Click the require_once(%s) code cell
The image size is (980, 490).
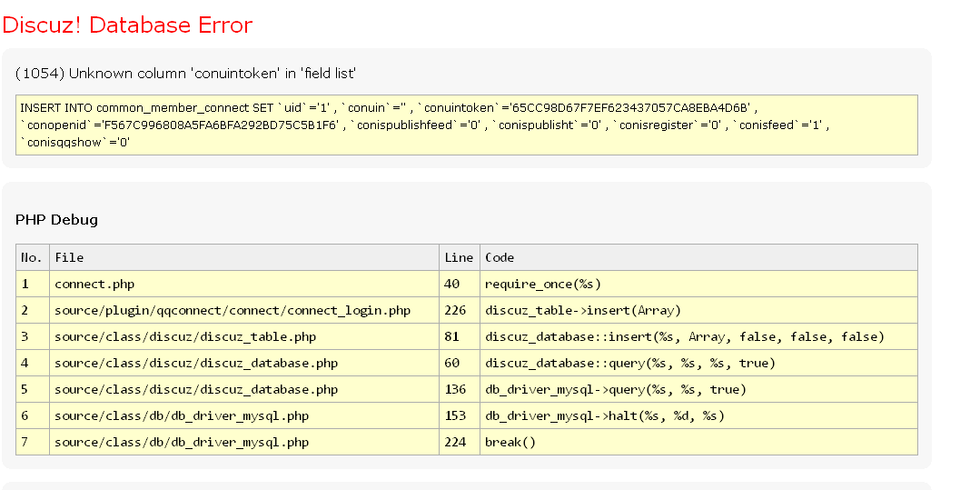543,284
